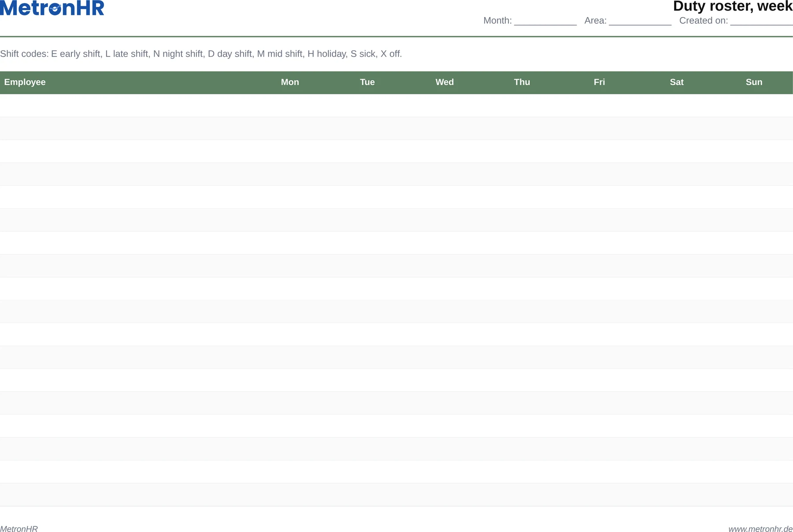Select the Tue column header
The image size is (793, 532).
(367, 82)
